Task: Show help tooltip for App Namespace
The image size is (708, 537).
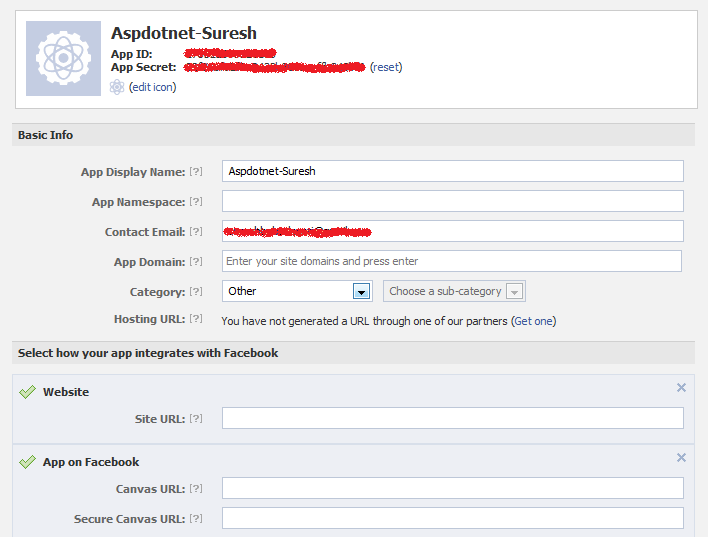Action: coord(196,201)
